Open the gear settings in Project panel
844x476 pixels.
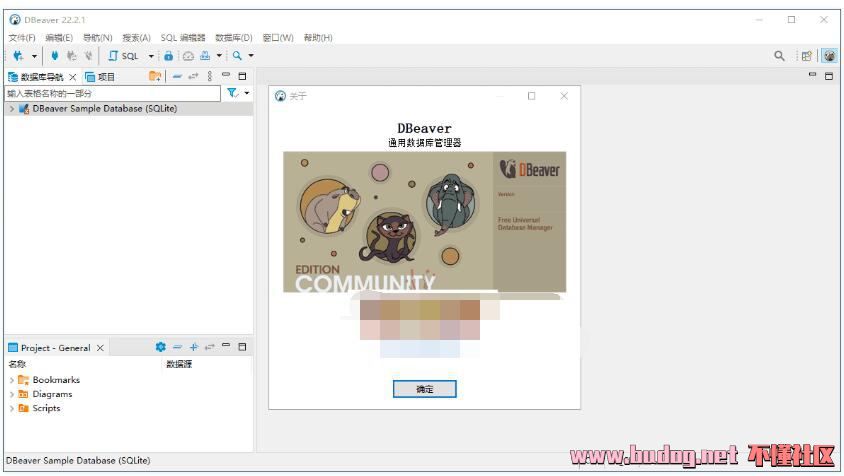160,347
